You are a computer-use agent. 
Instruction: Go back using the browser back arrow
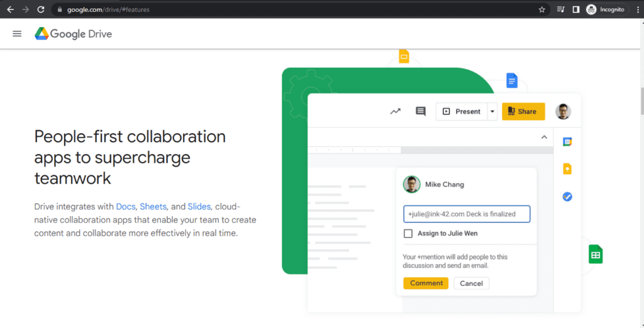click(x=11, y=9)
